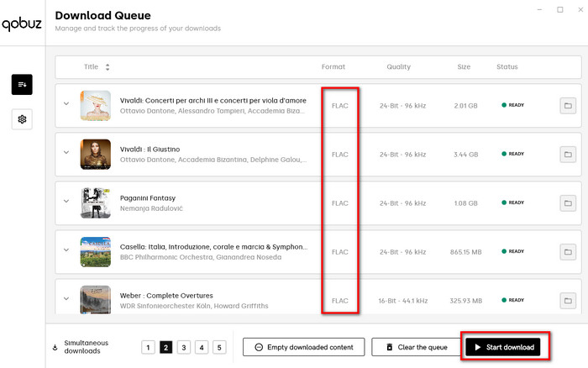Open the settings gear in sidebar
588x368 pixels.
coord(22,119)
